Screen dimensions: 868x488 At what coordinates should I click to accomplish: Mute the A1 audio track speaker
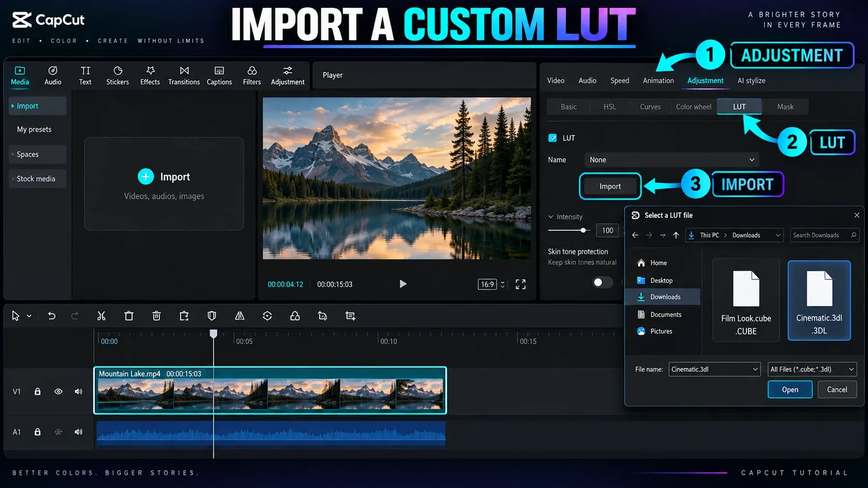point(78,432)
